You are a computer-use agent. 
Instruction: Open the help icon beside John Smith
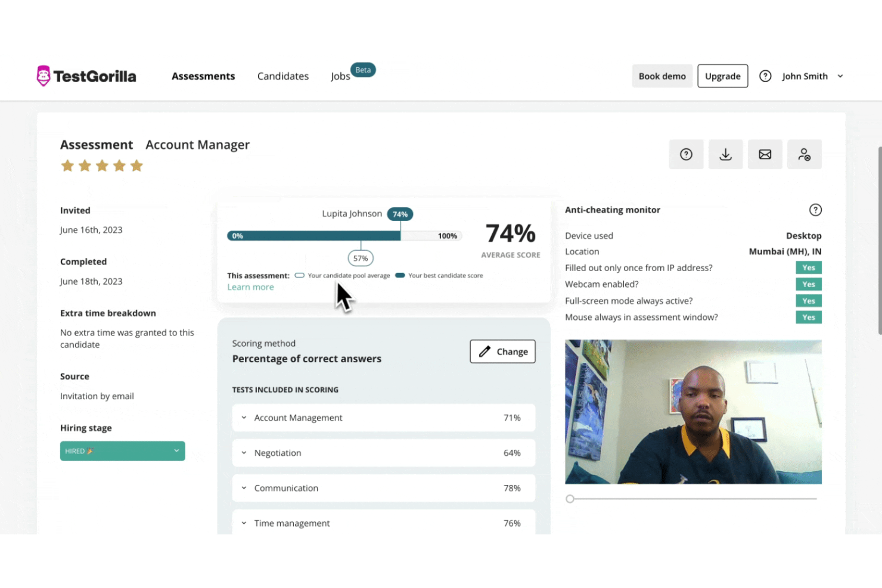765,76
